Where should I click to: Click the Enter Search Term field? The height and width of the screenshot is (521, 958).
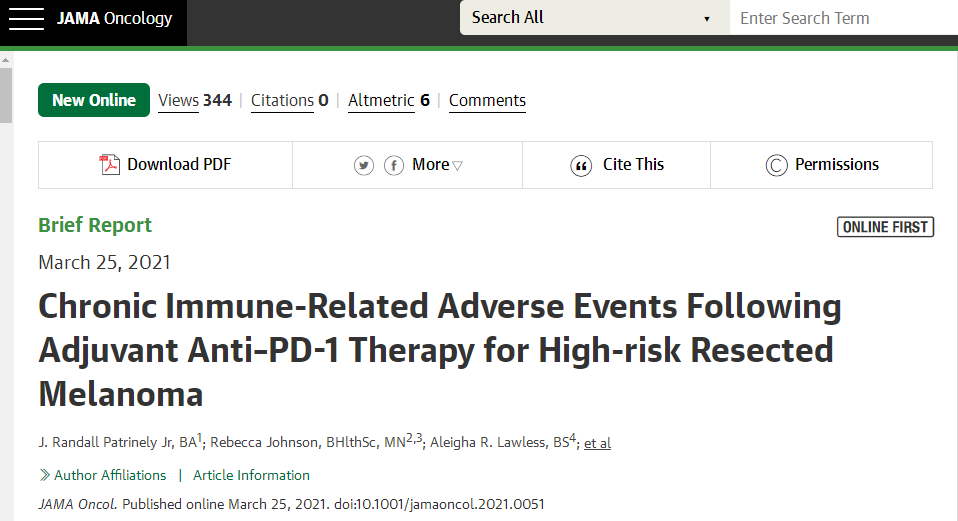[x=840, y=18]
